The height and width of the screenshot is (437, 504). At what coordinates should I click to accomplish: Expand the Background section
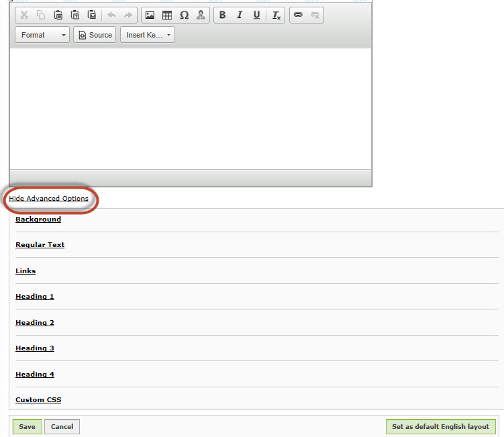coord(38,220)
